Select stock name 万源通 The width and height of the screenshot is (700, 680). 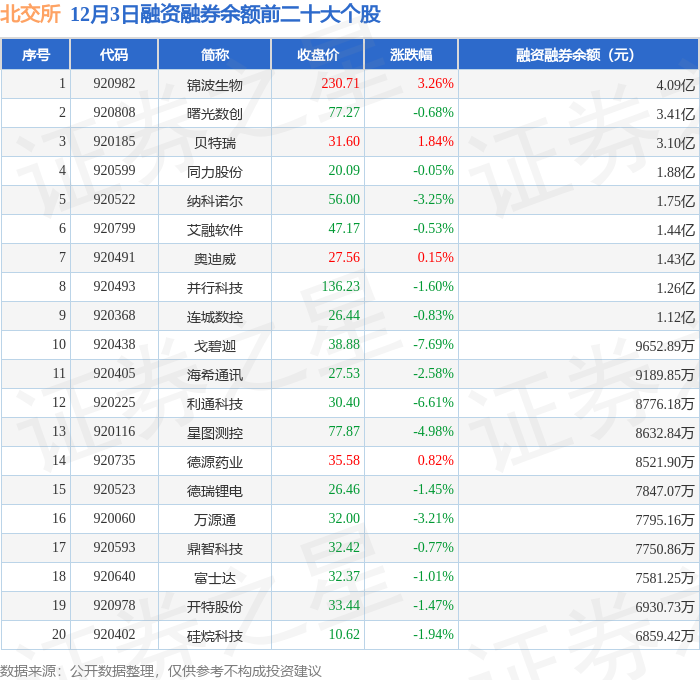[x=215, y=520]
